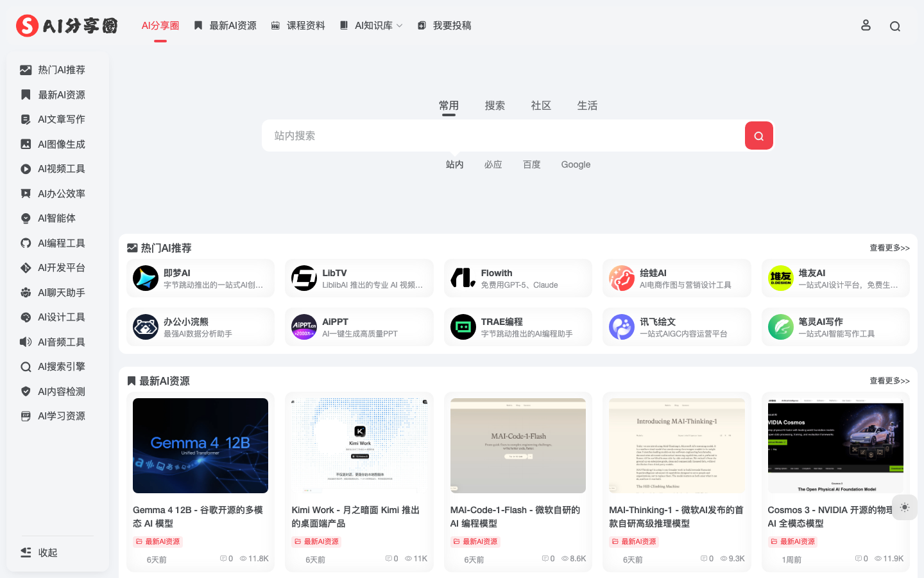Image resolution: width=924 pixels, height=578 pixels.
Task: Click AI智能体 sidebar icon
Action: coord(26,218)
